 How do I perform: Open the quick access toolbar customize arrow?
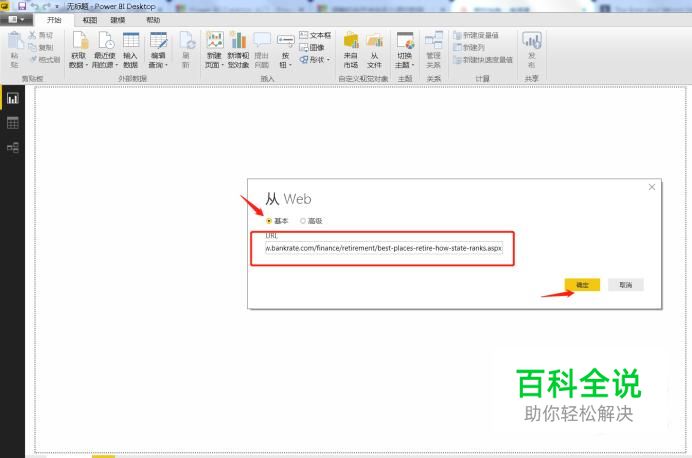[57, 7]
